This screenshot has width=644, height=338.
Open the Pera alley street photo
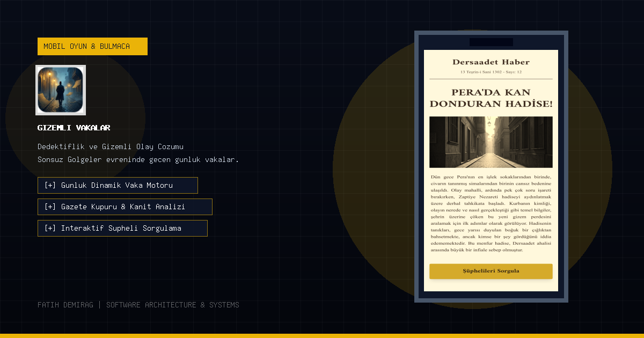click(x=491, y=142)
